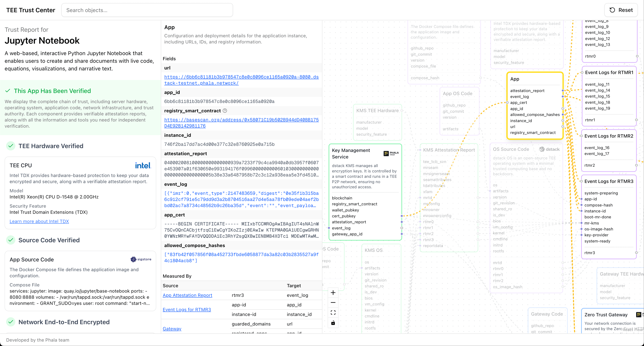Click the fit view icon

[x=333, y=313]
